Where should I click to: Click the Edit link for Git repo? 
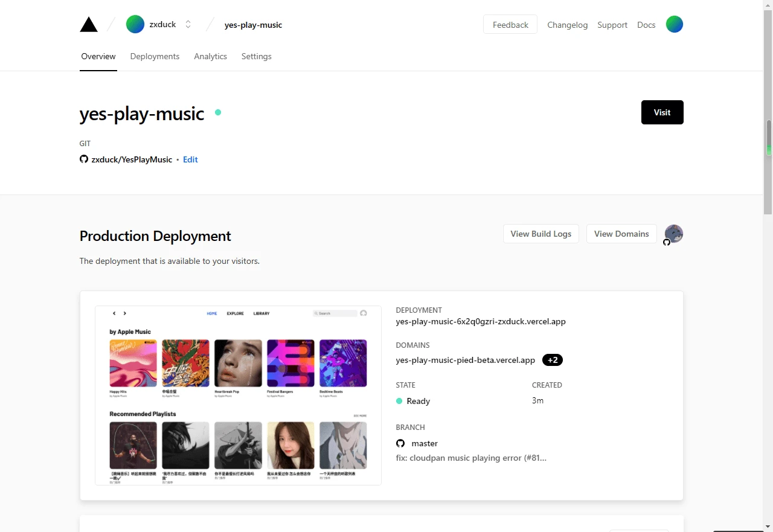(x=190, y=159)
